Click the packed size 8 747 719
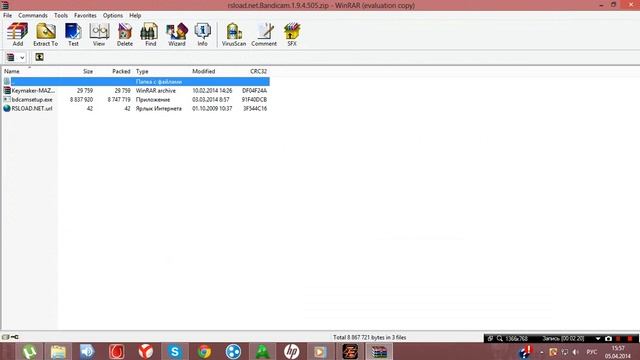The width and height of the screenshot is (640, 360). 119,100
